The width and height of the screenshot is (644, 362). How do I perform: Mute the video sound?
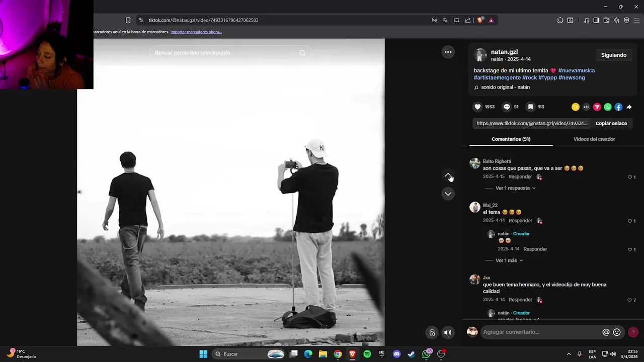(448, 332)
